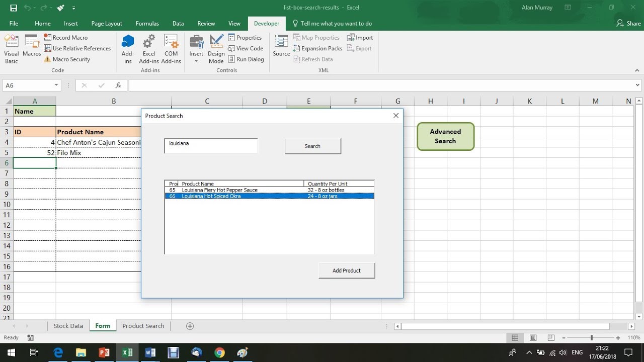644x362 pixels.
Task: Click the Add Product button
Action: click(347, 270)
